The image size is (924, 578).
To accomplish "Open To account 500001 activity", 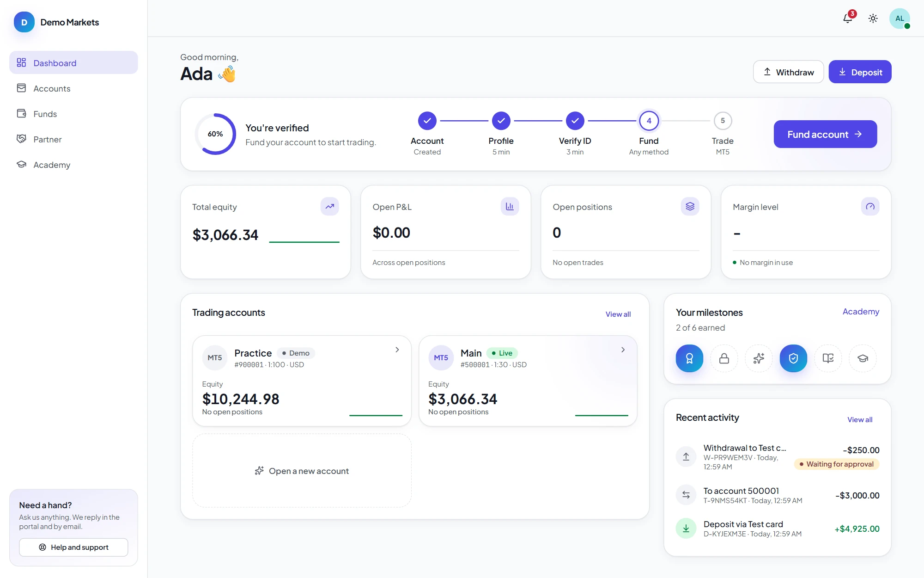I will (778, 495).
